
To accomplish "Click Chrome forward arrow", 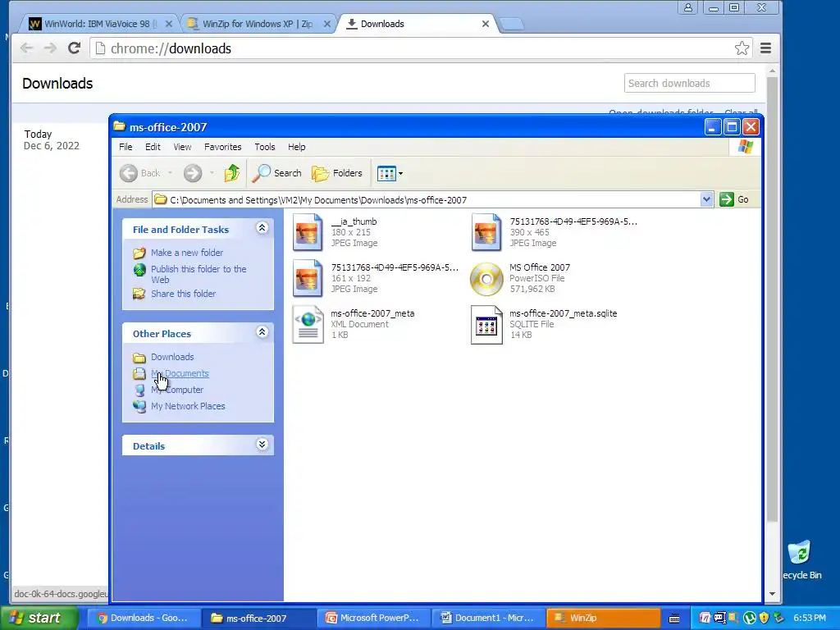I will 50,48.
